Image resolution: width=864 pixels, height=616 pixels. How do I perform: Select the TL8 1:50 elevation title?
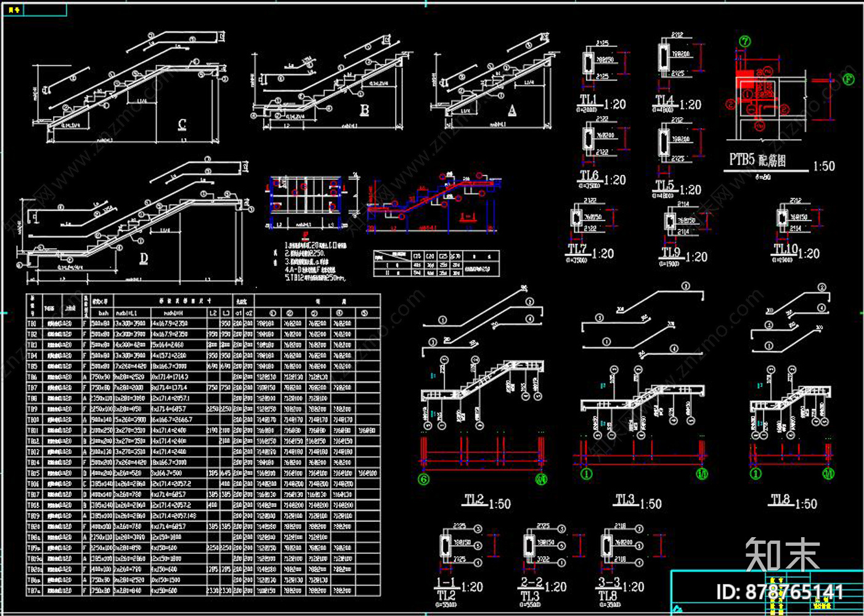794,501
